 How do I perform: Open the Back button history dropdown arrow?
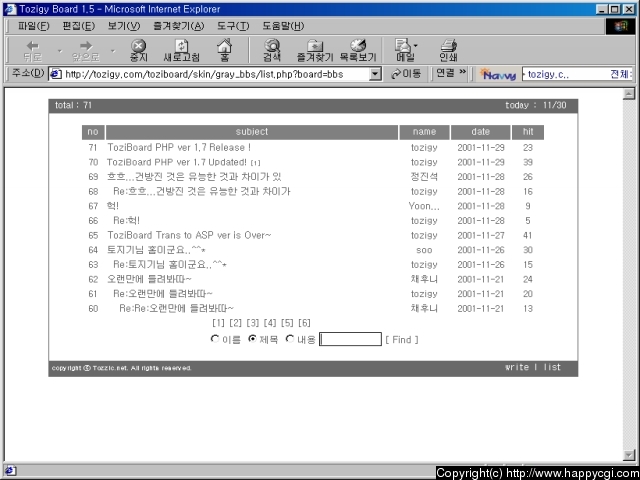(60, 51)
